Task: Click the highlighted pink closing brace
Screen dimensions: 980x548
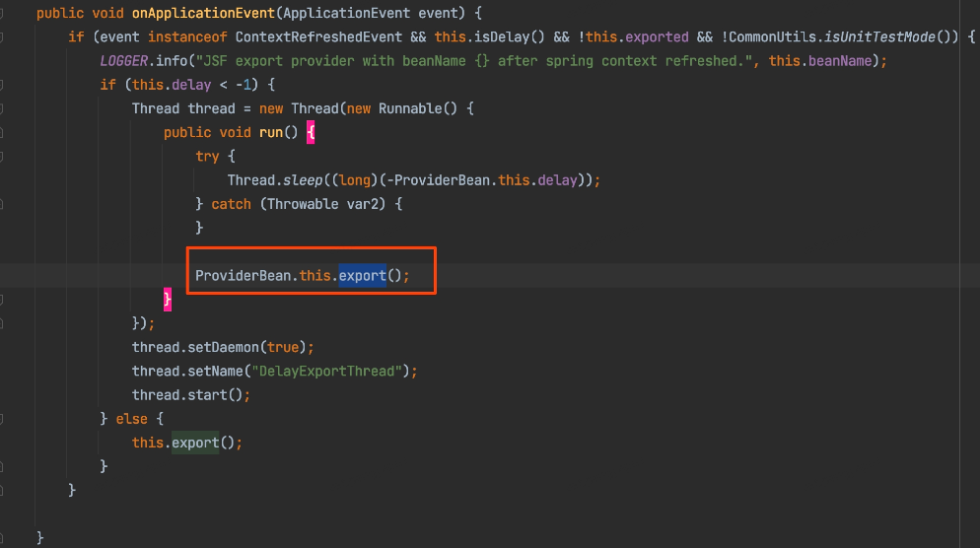Action: click(167, 300)
